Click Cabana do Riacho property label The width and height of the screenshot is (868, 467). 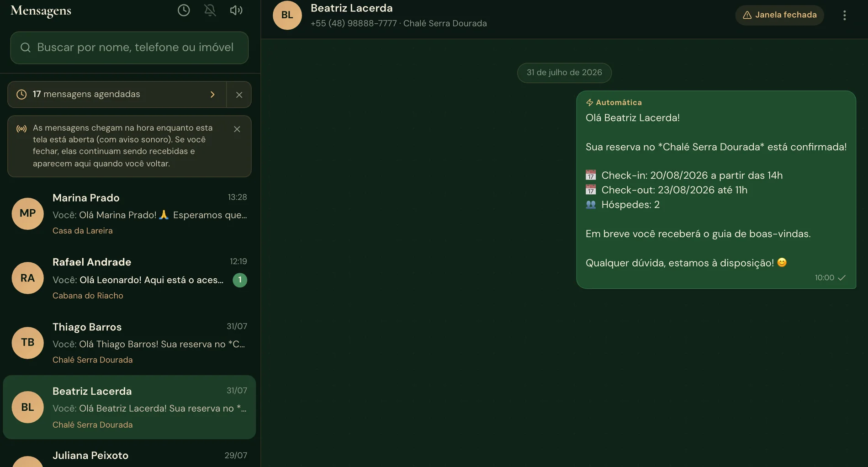click(x=88, y=296)
